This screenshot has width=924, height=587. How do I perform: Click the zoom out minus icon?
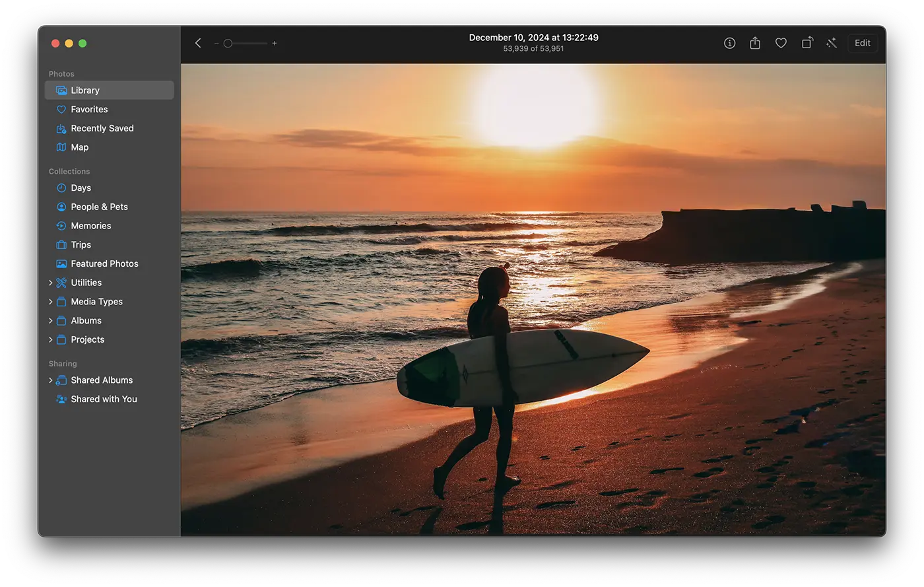[x=216, y=44]
